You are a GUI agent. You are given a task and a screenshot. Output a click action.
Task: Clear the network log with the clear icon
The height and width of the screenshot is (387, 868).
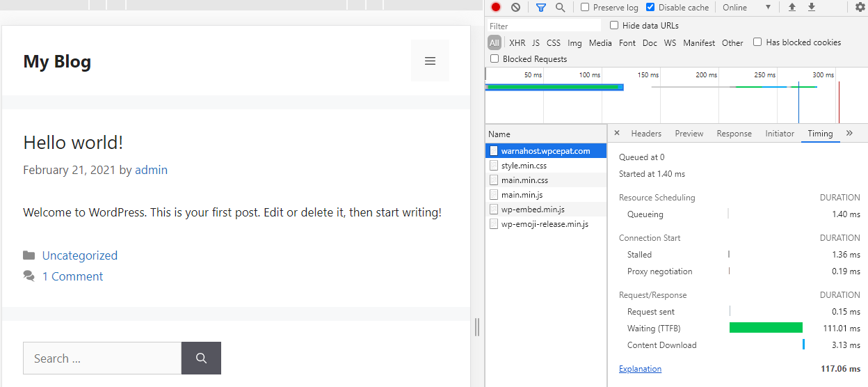[x=515, y=8]
